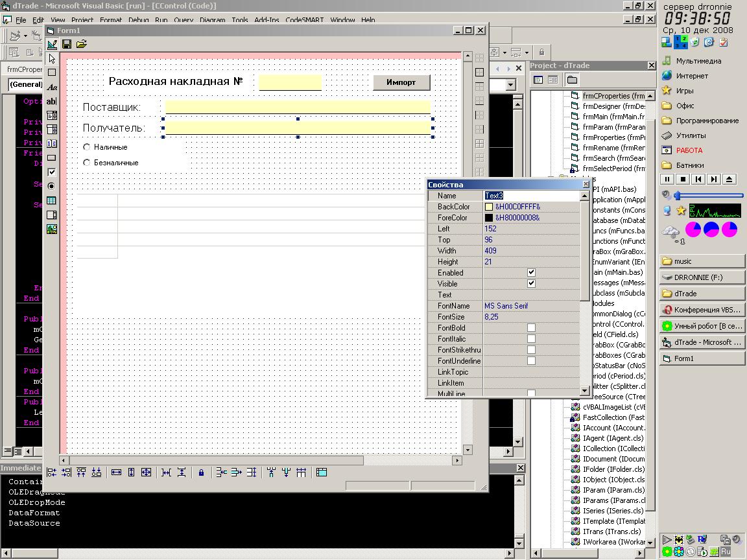Click the make same width icon

(116, 472)
